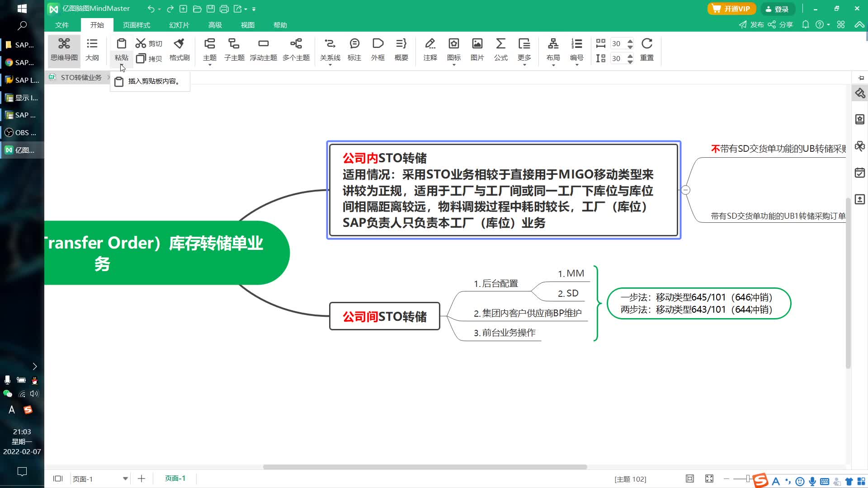The image size is (868, 488).
Task: Switch to the 视图 ribbon tab
Action: tap(248, 25)
